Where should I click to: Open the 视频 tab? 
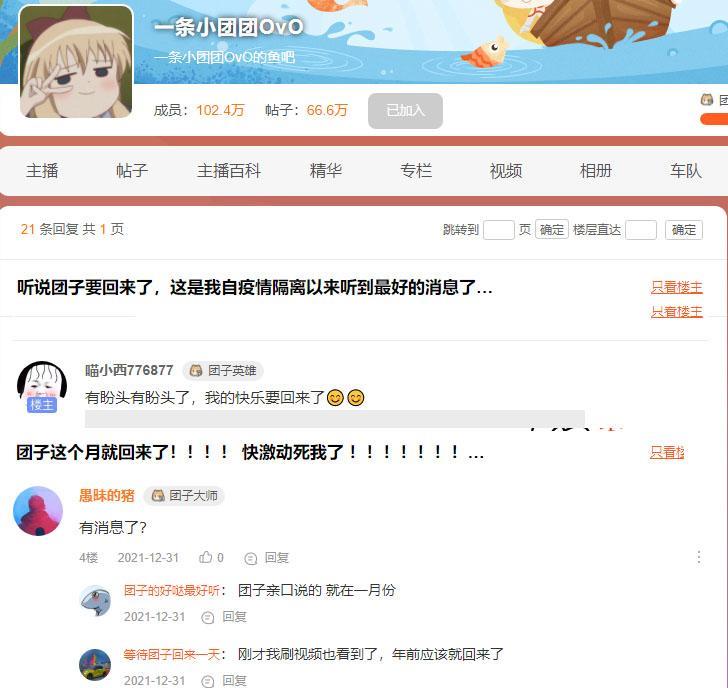tap(506, 171)
